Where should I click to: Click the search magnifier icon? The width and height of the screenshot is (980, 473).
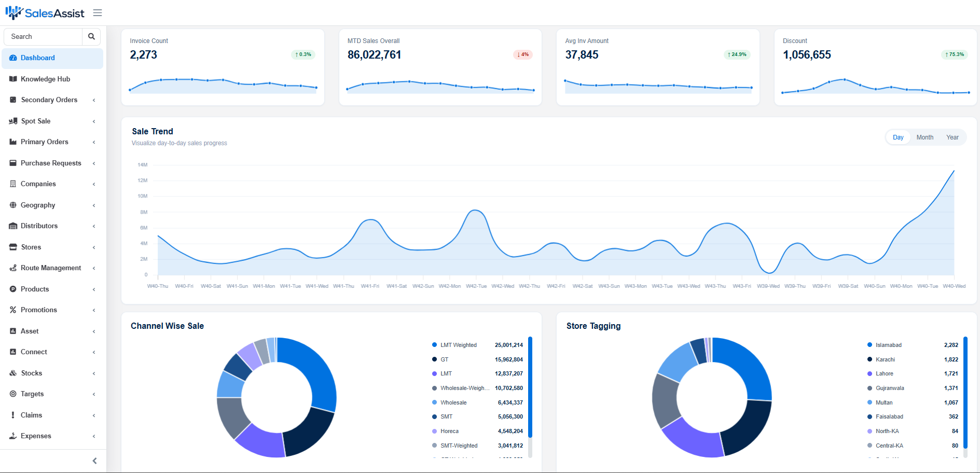(x=91, y=36)
